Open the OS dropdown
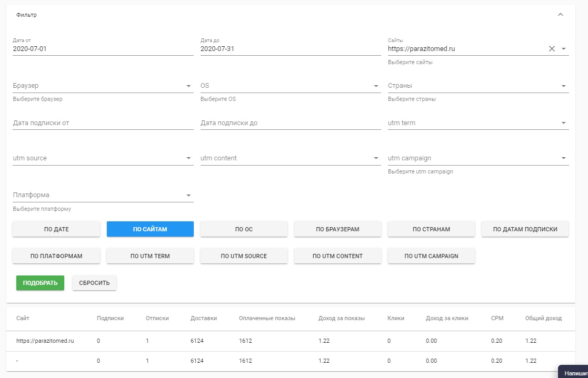The height and width of the screenshot is (378, 588). pyautogui.click(x=291, y=86)
